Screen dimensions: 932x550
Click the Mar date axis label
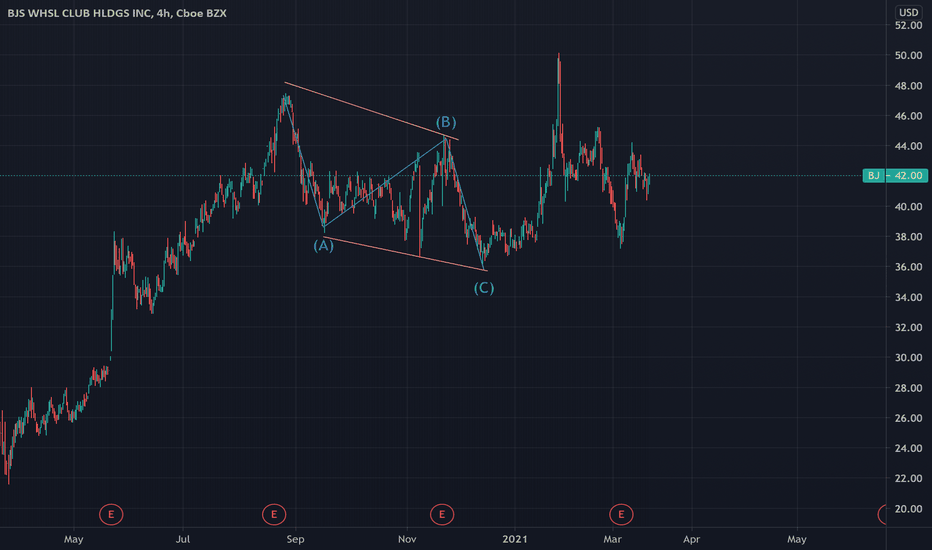click(x=612, y=539)
